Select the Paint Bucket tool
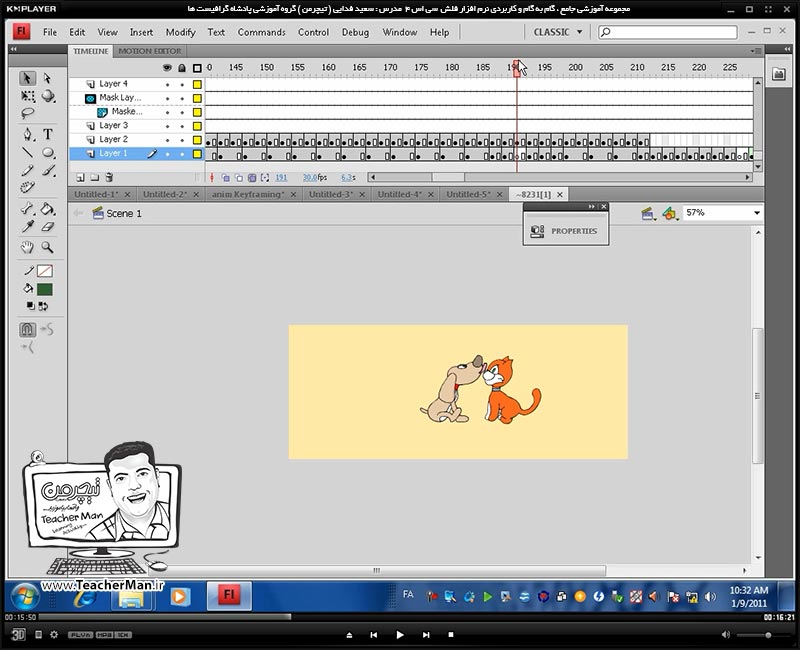800x650 pixels. point(48,208)
